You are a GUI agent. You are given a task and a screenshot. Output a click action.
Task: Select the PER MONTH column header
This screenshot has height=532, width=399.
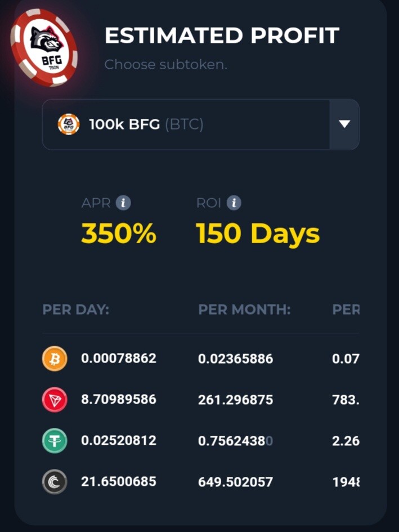[244, 310]
